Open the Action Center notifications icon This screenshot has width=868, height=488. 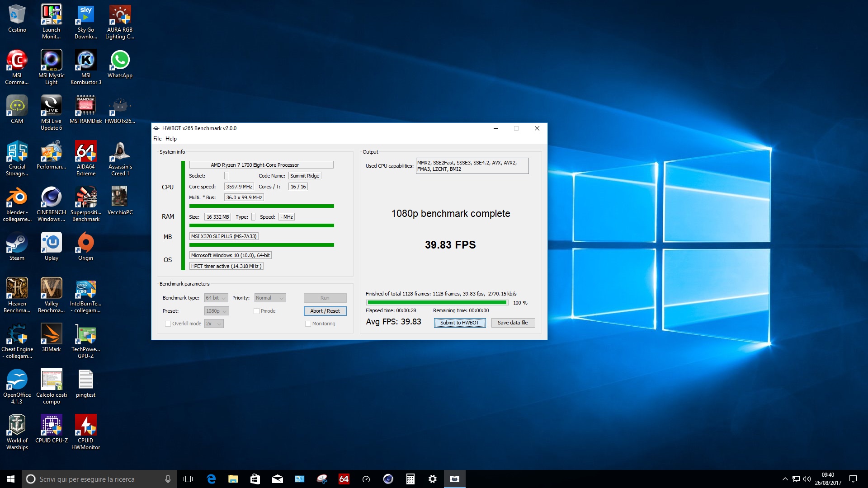pyautogui.click(x=853, y=479)
